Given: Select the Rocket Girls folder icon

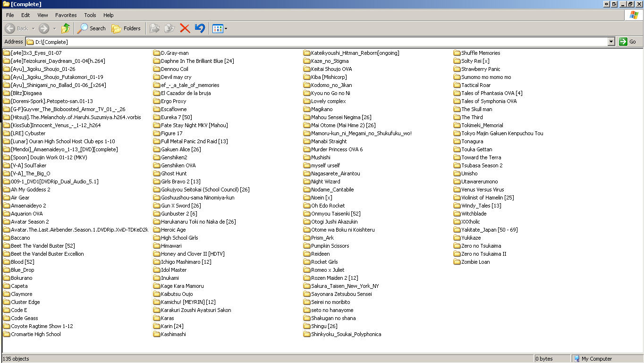Looking at the screenshot, I should click(307, 262).
